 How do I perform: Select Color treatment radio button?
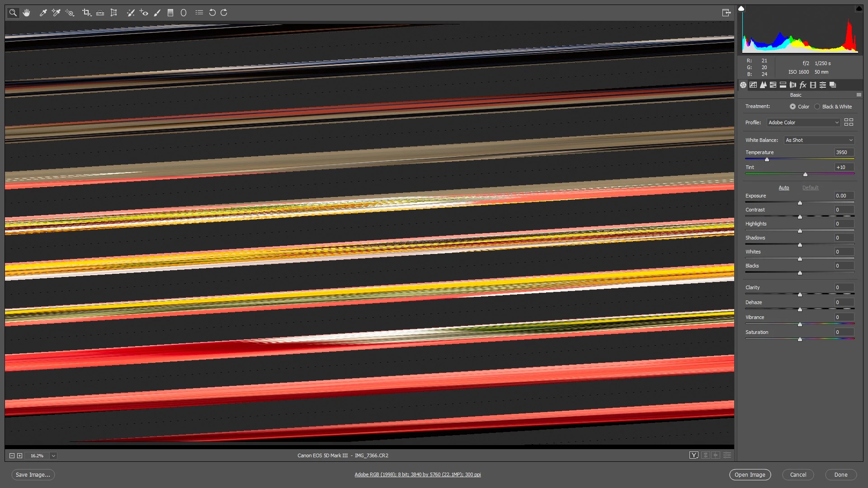[793, 107]
